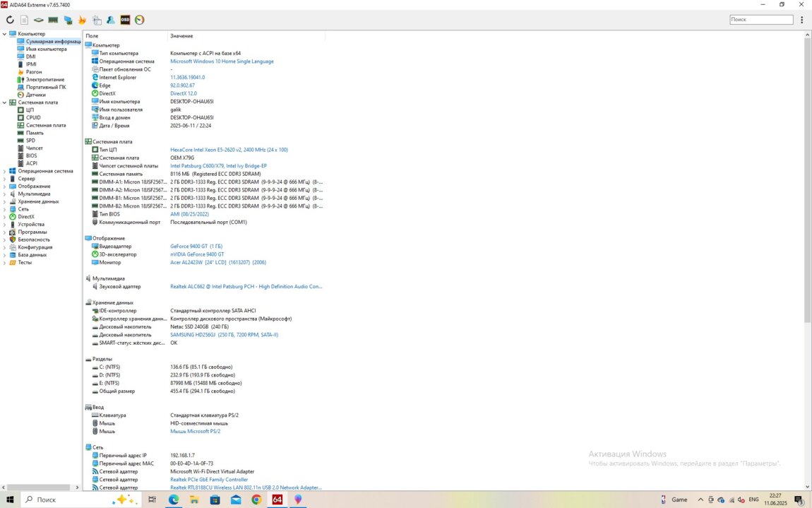Image resolution: width=812 pixels, height=508 pixels.
Task: Open Chrome from the taskbar
Action: click(256, 500)
